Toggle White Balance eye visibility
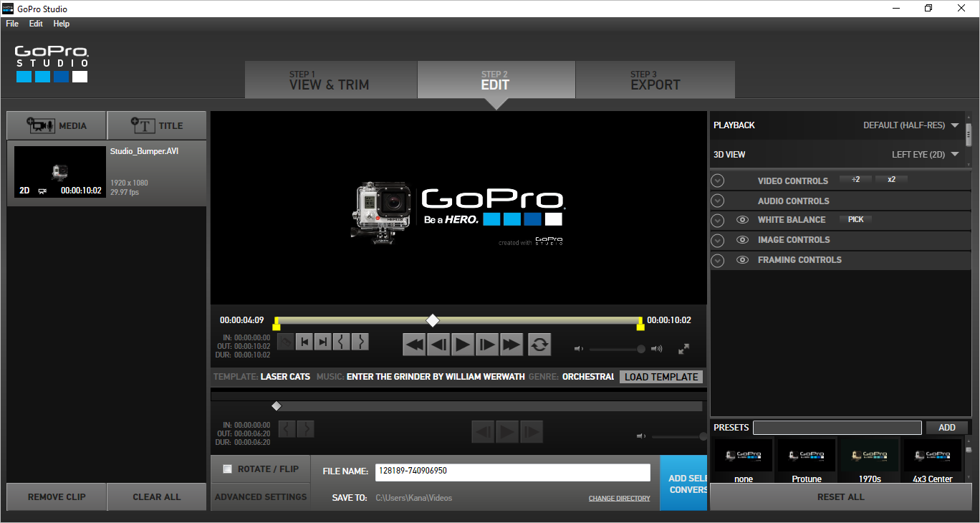The image size is (980, 523). (743, 220)
